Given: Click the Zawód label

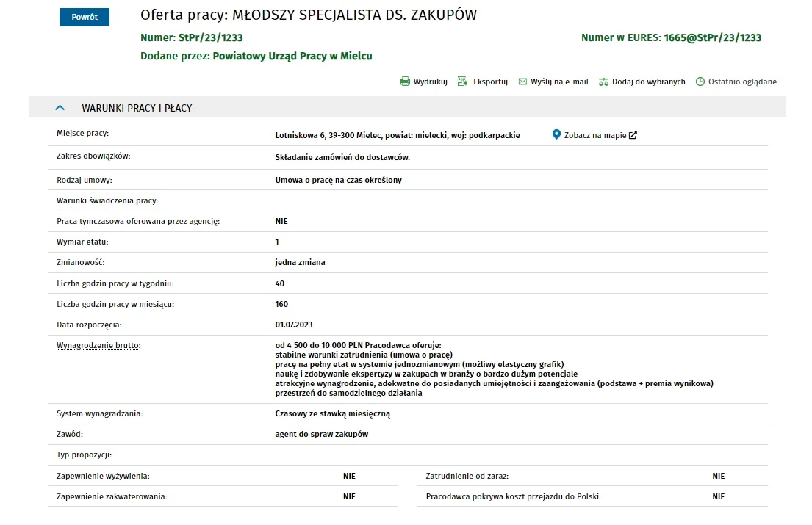Looking at the screenshot, I should (x=69, y=435).
